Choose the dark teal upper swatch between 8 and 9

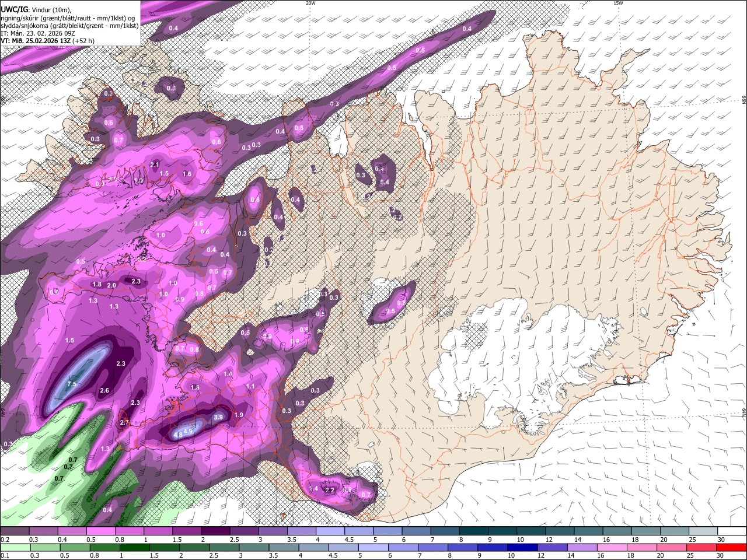point(474,531)
